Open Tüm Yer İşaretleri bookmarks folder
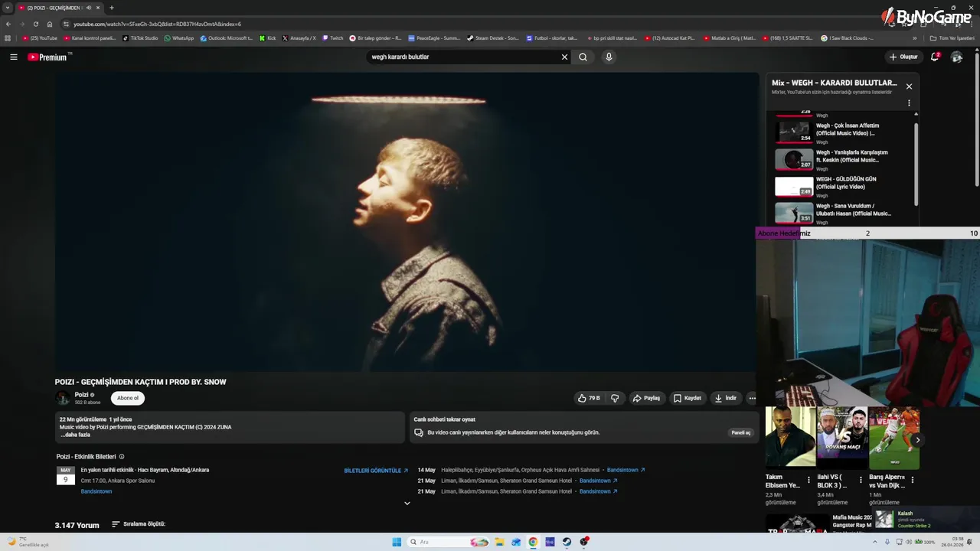Image resolution: width=980 pixels, height=551 pixels. (952, 37)
